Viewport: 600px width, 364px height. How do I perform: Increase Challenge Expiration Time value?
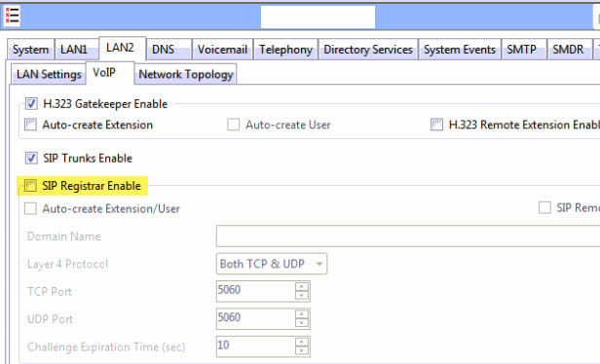coord(302,342)
